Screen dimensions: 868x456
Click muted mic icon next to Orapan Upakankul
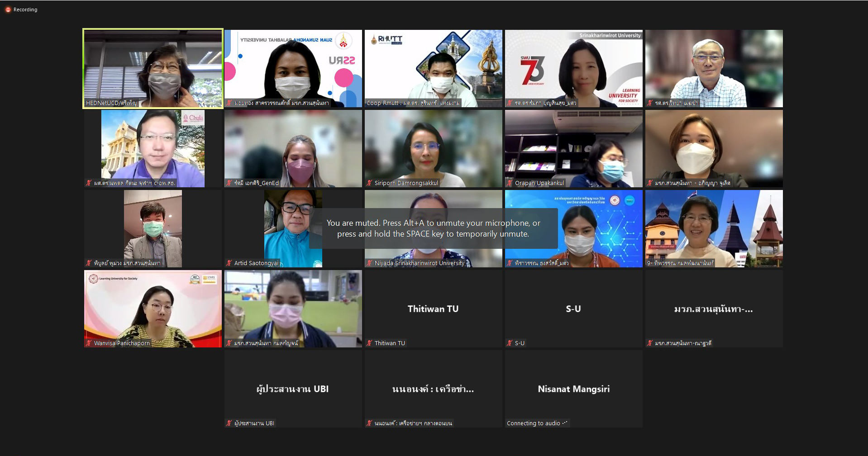click(510, 183)
